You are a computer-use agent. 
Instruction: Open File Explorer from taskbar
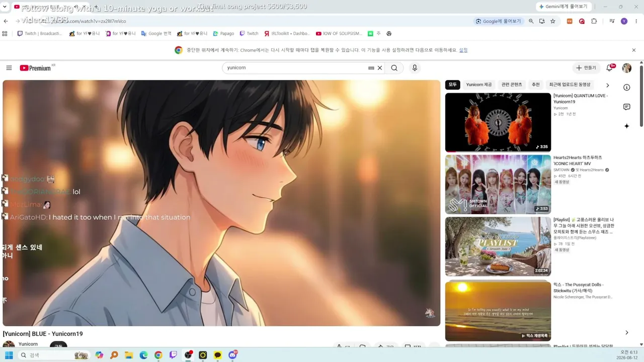[129, 355]
